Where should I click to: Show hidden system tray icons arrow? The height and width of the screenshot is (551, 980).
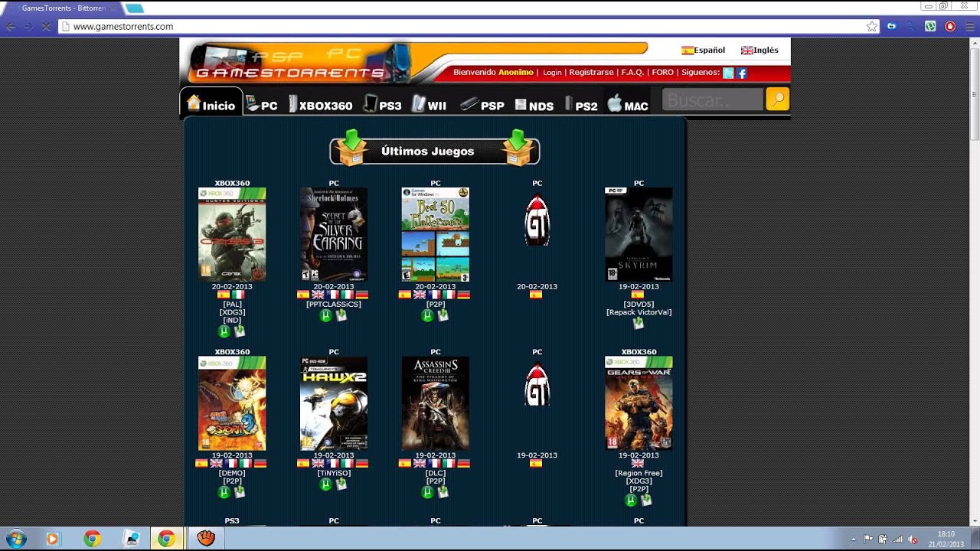pyautogui.click(x=854, y=539)
